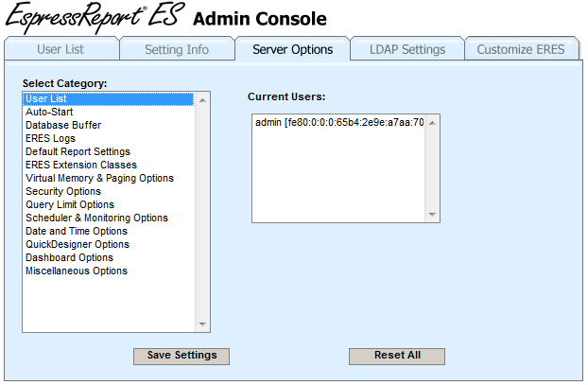Open Security Options category
Screen dimensions: 588x385
click(x=109, y=191)
